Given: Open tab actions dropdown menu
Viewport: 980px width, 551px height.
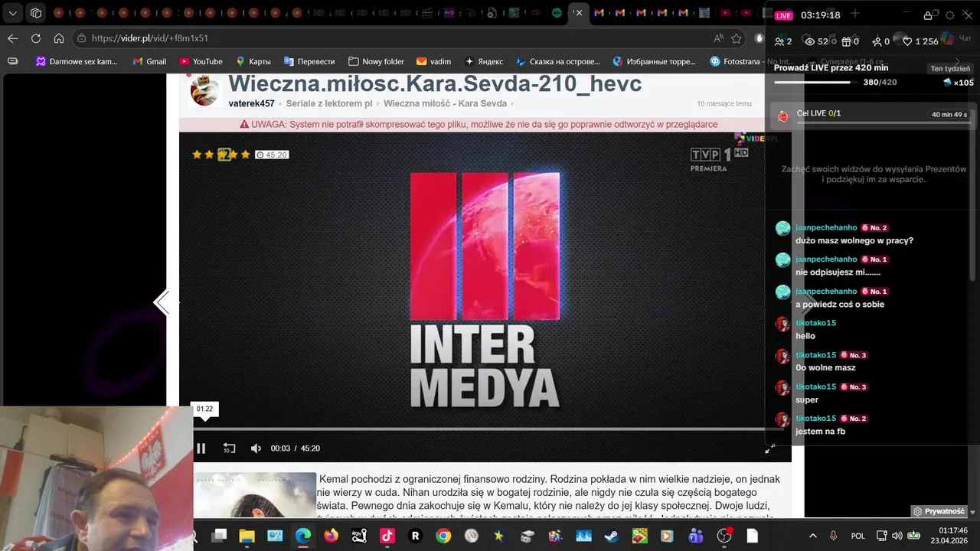Looking at the screenshot, I should [x=13, y=13].
